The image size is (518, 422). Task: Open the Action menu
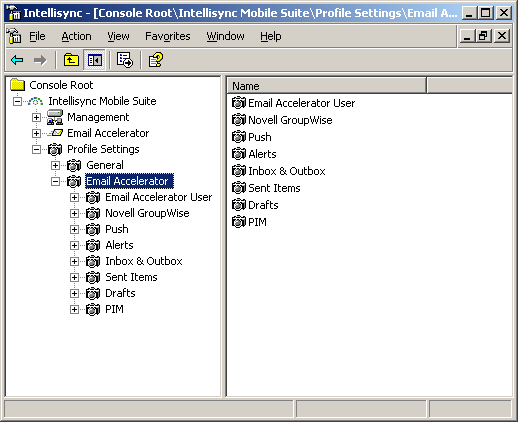tap(76, 36)
